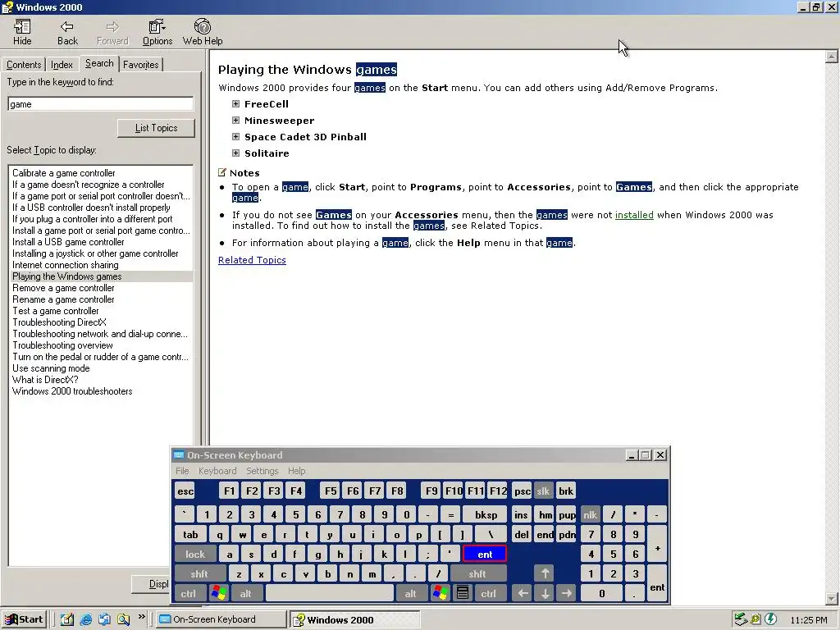Click the bksp key on On-Screen Keyboard
Viewport: 840px width, 630px height.
[486, 515]
